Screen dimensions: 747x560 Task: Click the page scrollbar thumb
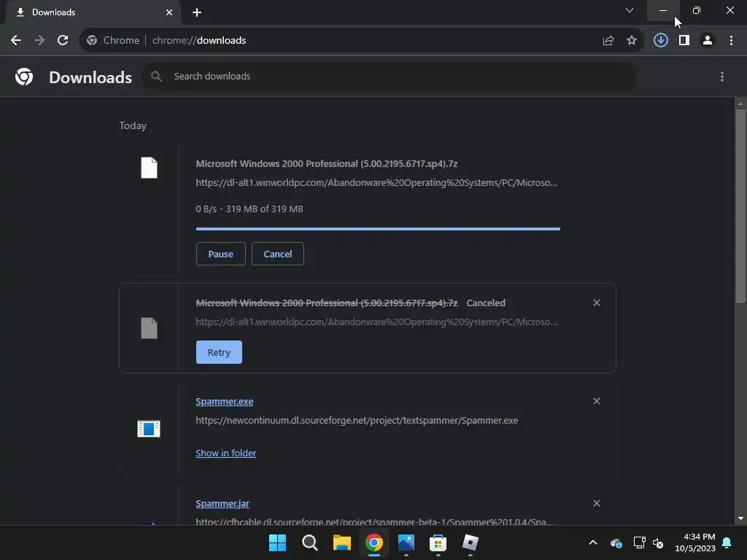pyautogui.click(x=740, y=206)
